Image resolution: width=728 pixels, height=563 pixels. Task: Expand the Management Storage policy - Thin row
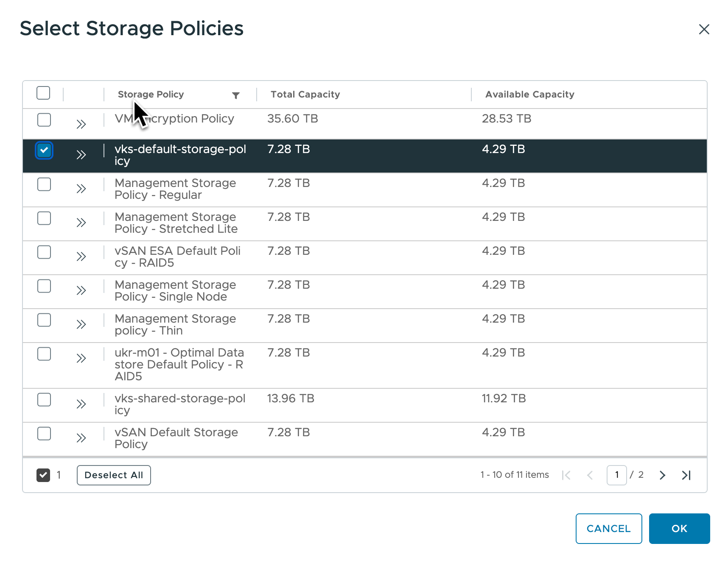pyautogui.click(x=81, y=324)
